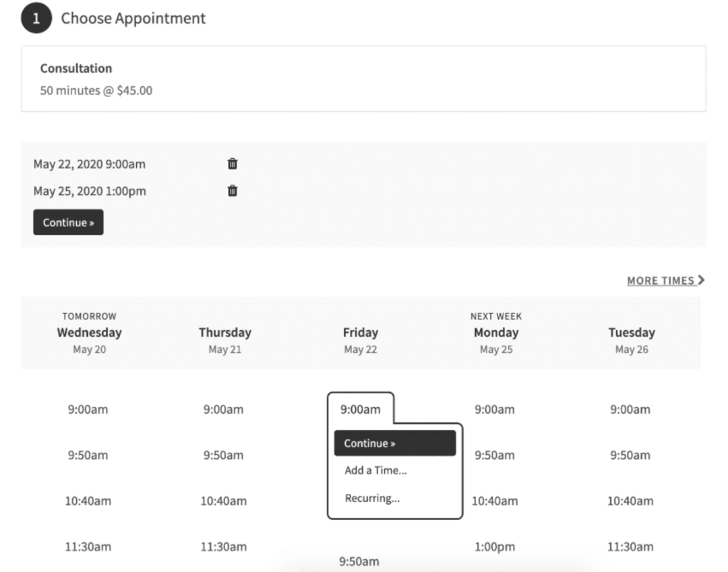Delete the May 25 appointment using its trash icon
The height and width of the screenshot is (572, 728).
point(232,191)
